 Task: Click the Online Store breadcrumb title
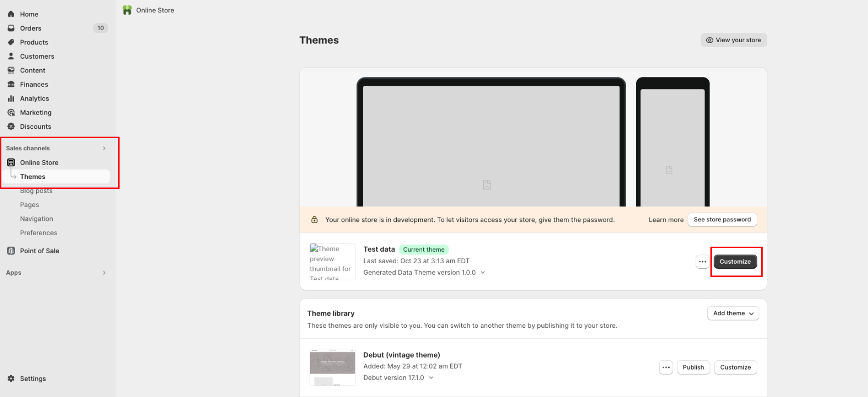[155, 10]
